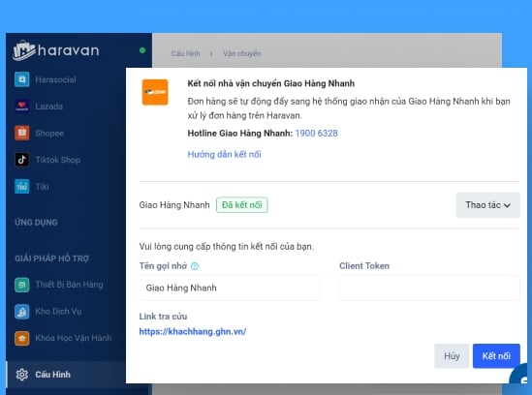Click the Khóa Học Vận Hành icon
The image size is (532, 395).
click(22, 338)
